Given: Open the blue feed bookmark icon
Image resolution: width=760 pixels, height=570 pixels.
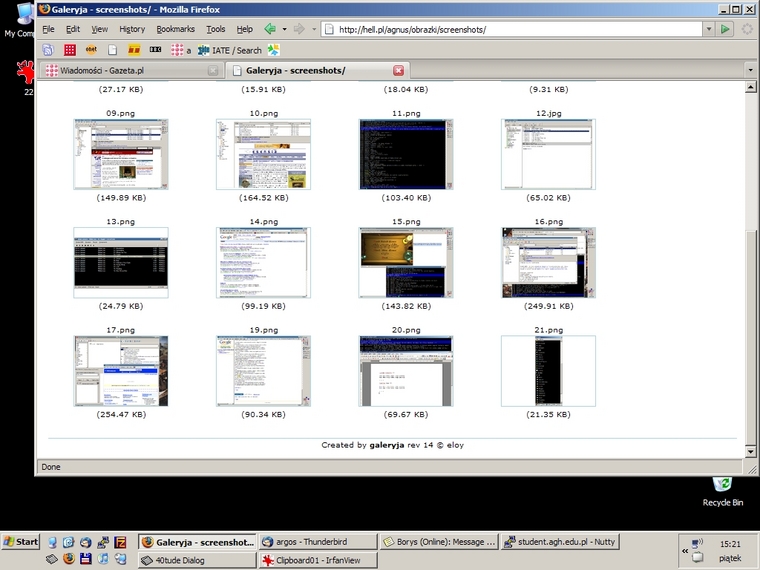Looking at the screenshot, I should pos(48,49).
